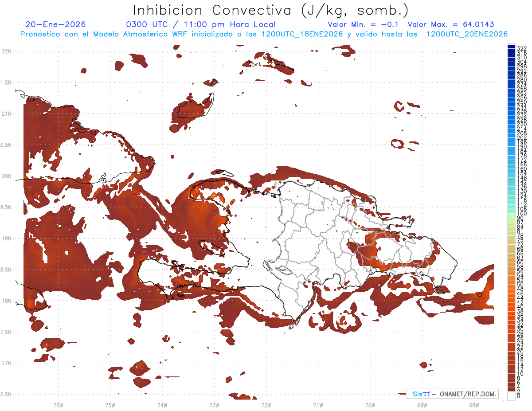Click the "68W" longitude label
The height and width of the screenshot is (411, 532).
(x=474, y=404)
